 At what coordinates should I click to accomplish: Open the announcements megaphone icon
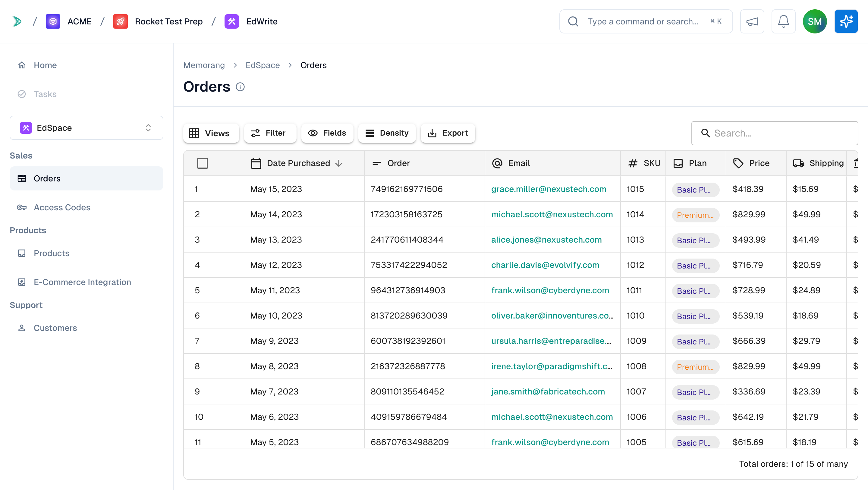tap(752, 22)
